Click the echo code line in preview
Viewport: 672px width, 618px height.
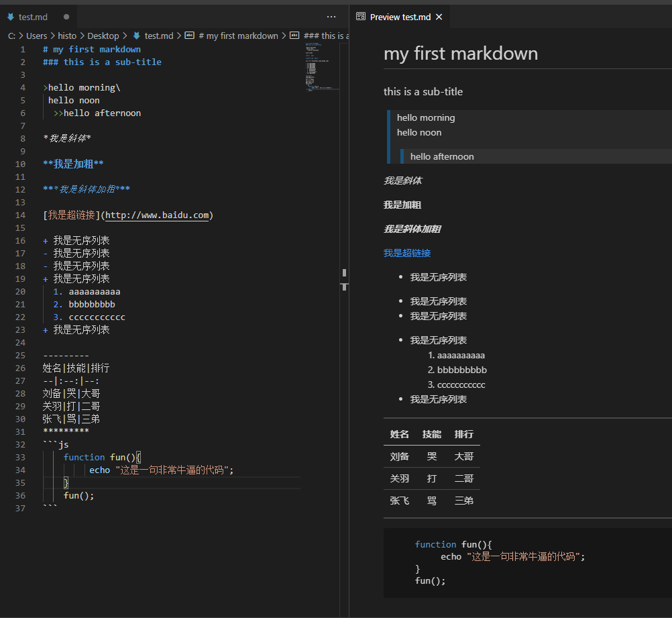[512, 557]
